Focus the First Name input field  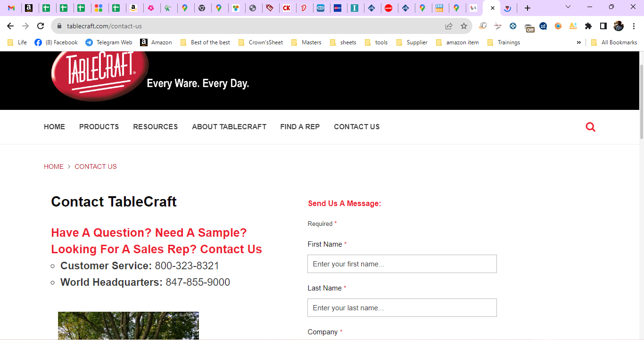(x=402, y=264)
